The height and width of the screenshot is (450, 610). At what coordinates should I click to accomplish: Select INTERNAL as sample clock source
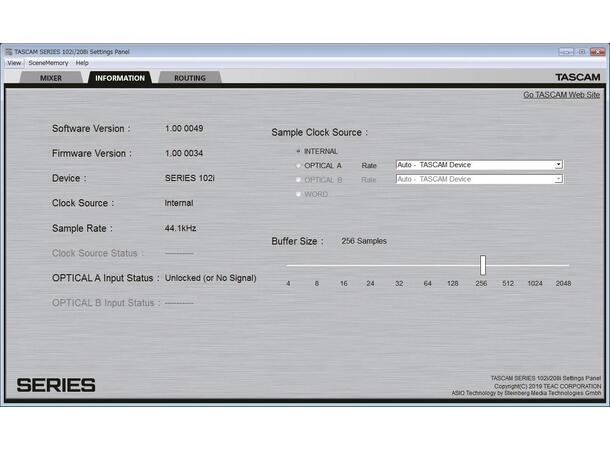pyautogui.click(x=299, y=151)
